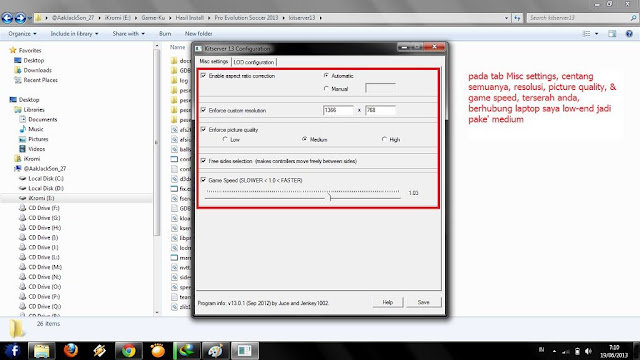Image resolution: width=640 pixels, height=360 pixels.
Task: Open Windows Explorer from the taskbar
Action: pos(41,351)
